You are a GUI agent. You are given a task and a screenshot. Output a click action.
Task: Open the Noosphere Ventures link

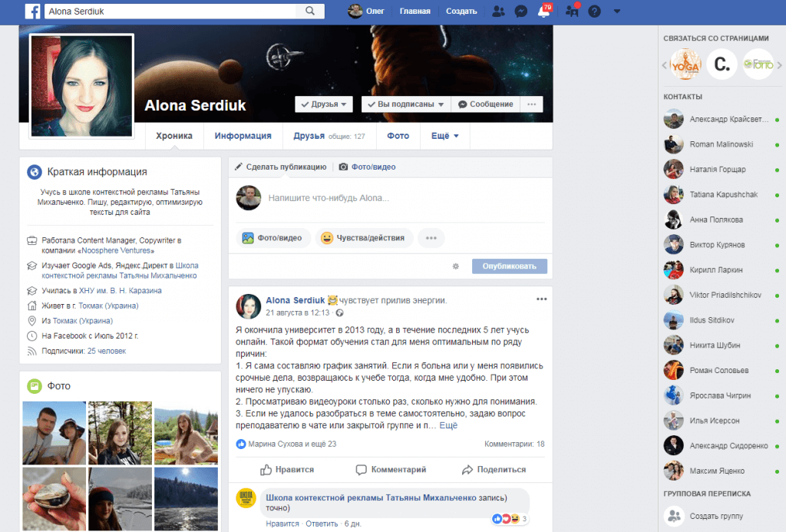[118, 250]
